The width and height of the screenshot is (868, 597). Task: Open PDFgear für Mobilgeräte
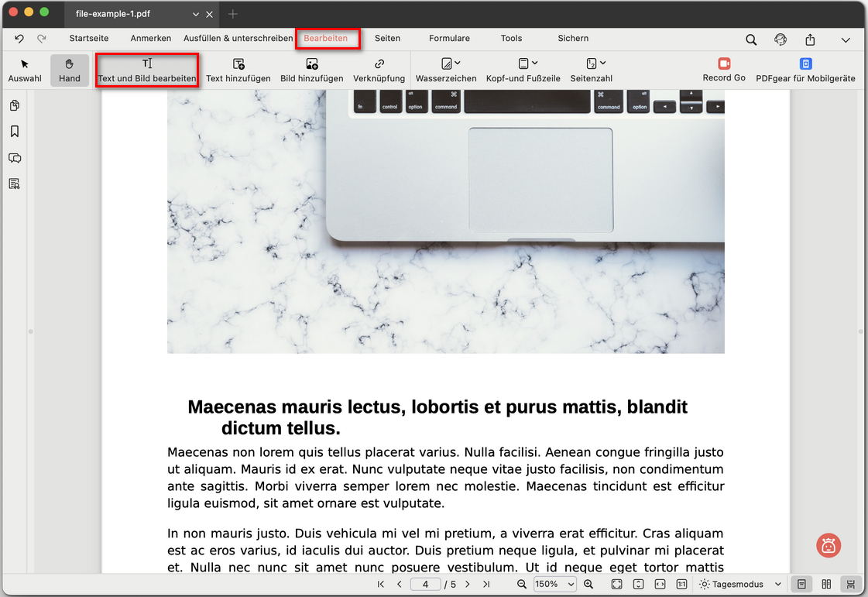point(805,70)
